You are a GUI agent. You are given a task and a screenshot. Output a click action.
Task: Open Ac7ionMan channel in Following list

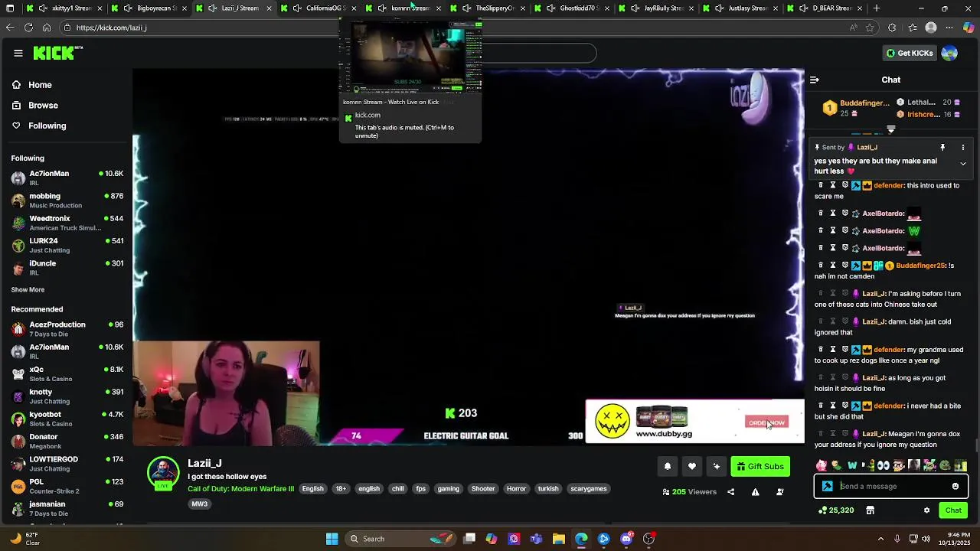[x=67, y=178]
